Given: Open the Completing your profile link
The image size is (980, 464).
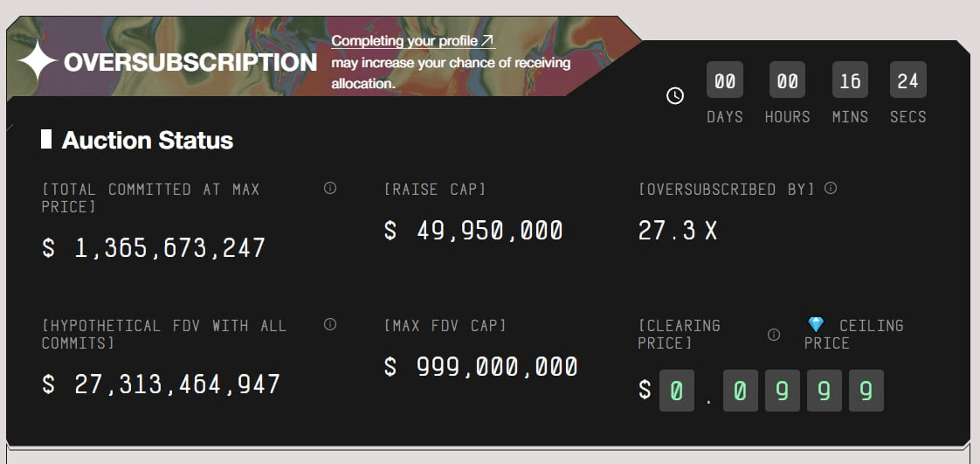Looking at the screenshot, I should (413, 41).
